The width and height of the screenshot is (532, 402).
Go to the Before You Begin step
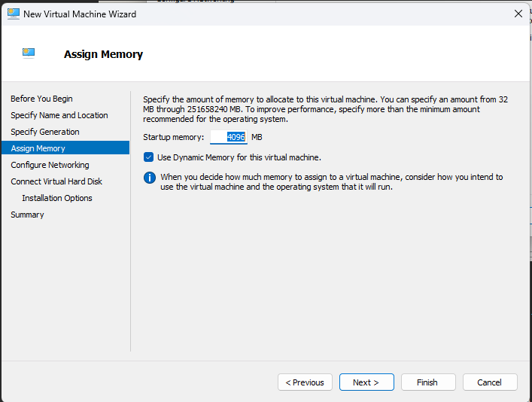click(41, 99)
